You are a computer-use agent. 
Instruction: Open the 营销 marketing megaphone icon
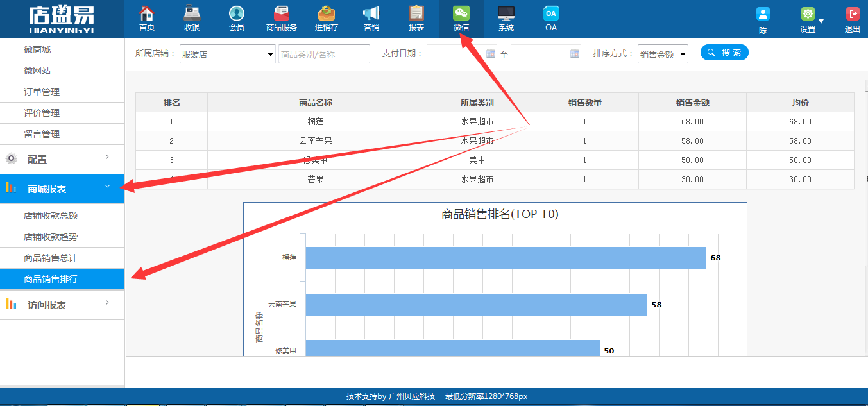pos(371,13)
